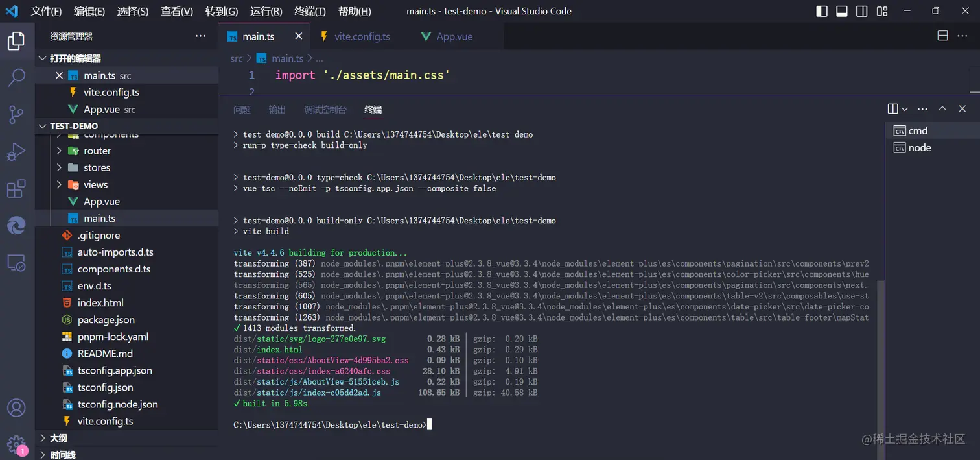Open the File menu
The width and height of the screenshot is (980, 460).
coord(46,11)
